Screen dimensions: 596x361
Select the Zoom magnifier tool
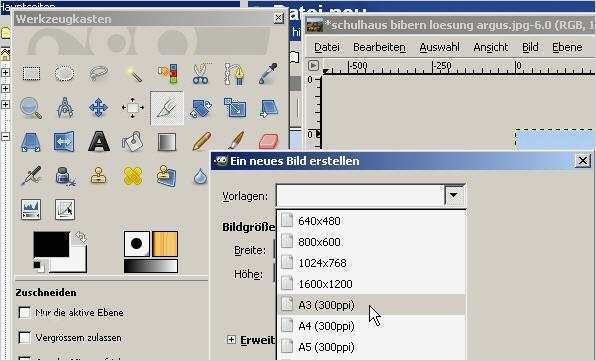point(30,108)
